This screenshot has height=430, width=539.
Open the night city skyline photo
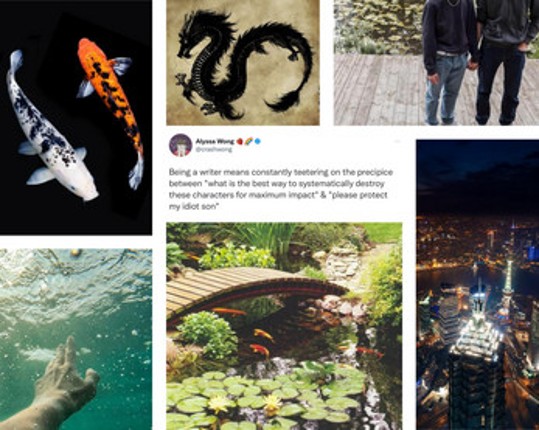(x=477, y=285)
